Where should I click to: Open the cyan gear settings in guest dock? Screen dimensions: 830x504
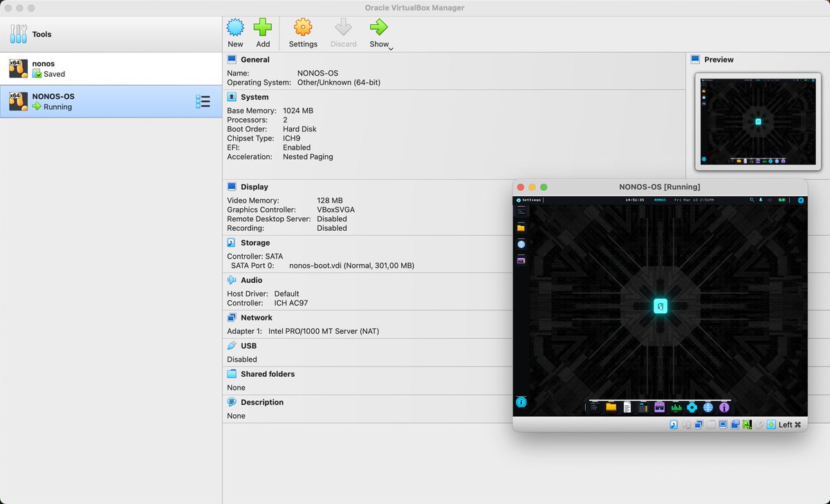tap(692, 407)
